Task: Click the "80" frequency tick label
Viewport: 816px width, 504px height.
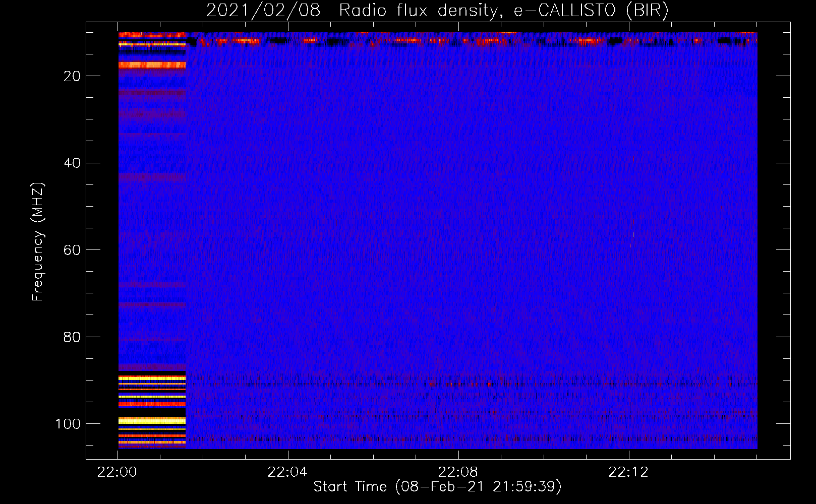Action: coord(72,337)
